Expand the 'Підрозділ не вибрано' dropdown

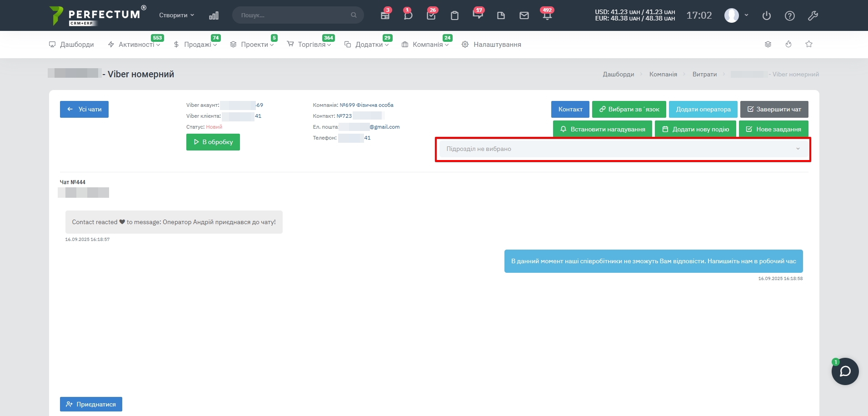[x=623, y=149]
